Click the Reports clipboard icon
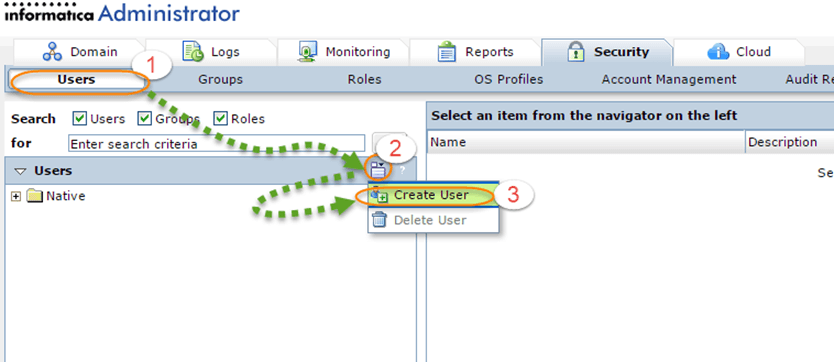Screen dimensions: 834x362 pos(447,52)
